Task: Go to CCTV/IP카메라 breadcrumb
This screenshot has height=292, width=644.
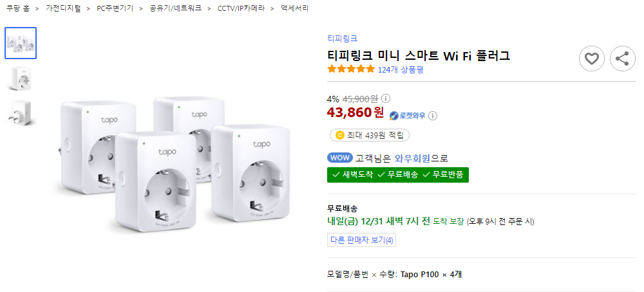Action: pyautogui.click(x=240, y=8)
